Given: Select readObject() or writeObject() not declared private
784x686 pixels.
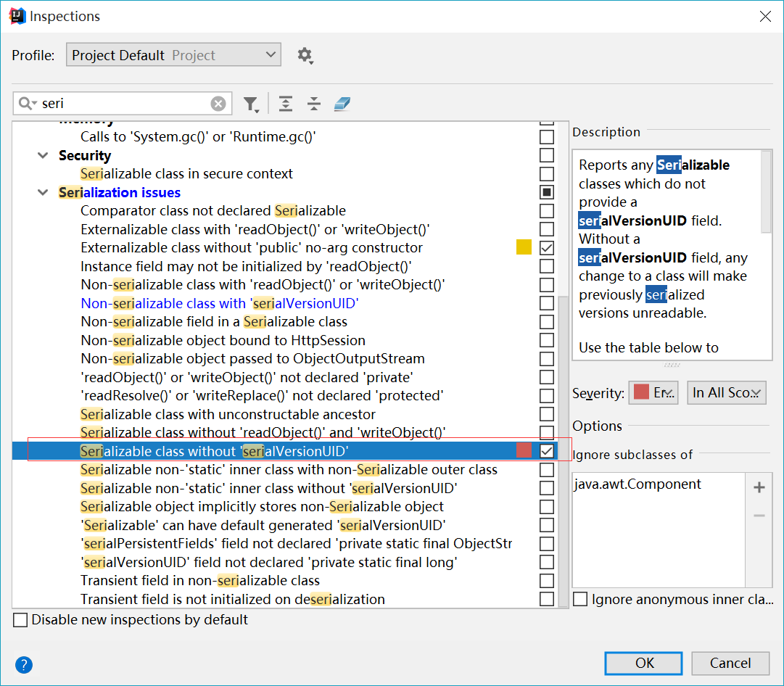Looking at the screenshot, I should pyautogui.click(x=247, y=377).
